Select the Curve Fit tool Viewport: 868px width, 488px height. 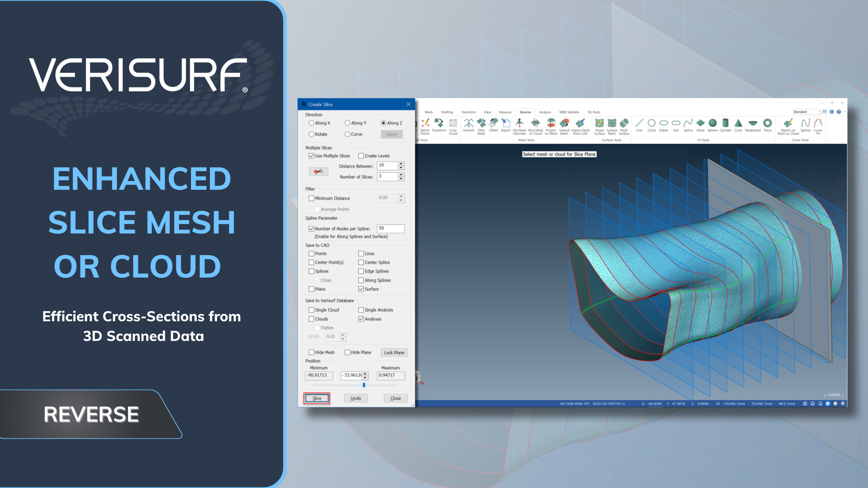tap(818, 126)
